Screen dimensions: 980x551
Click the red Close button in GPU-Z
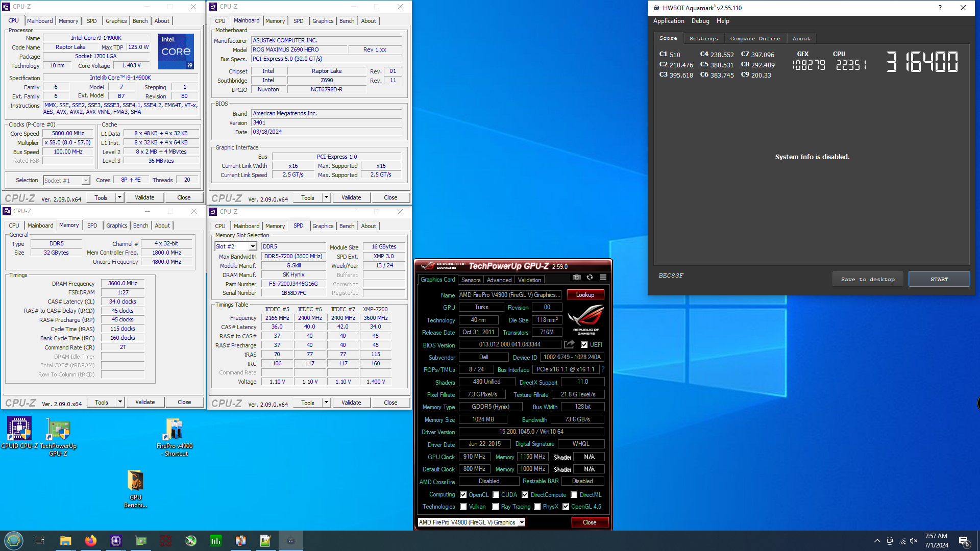tap(590, 522)
